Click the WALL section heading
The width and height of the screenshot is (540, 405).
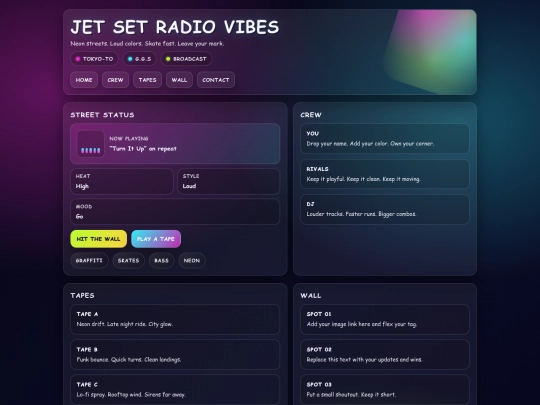311,295
